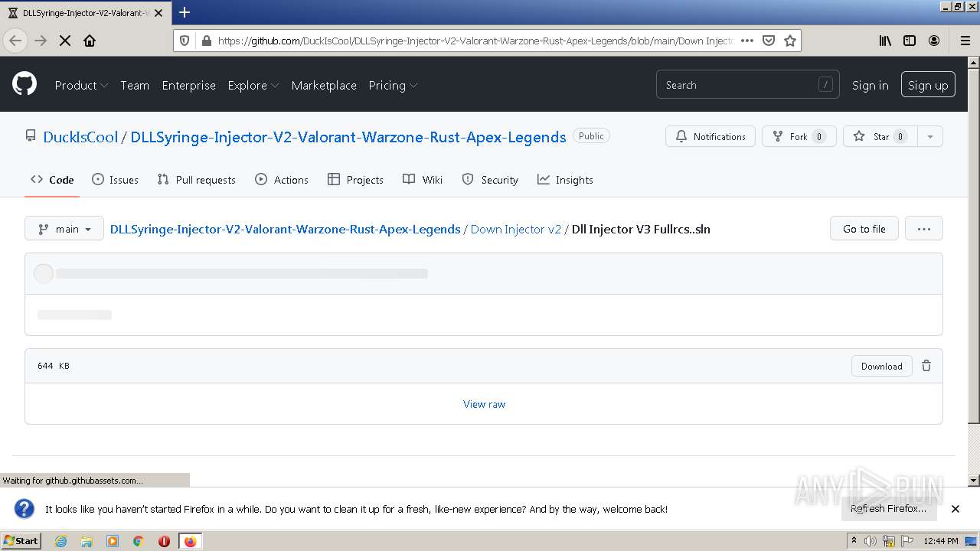The height and width of the screenshot is (551, 980).
Task: Click the browser URL address field
Action: click(x=475, y=41)
